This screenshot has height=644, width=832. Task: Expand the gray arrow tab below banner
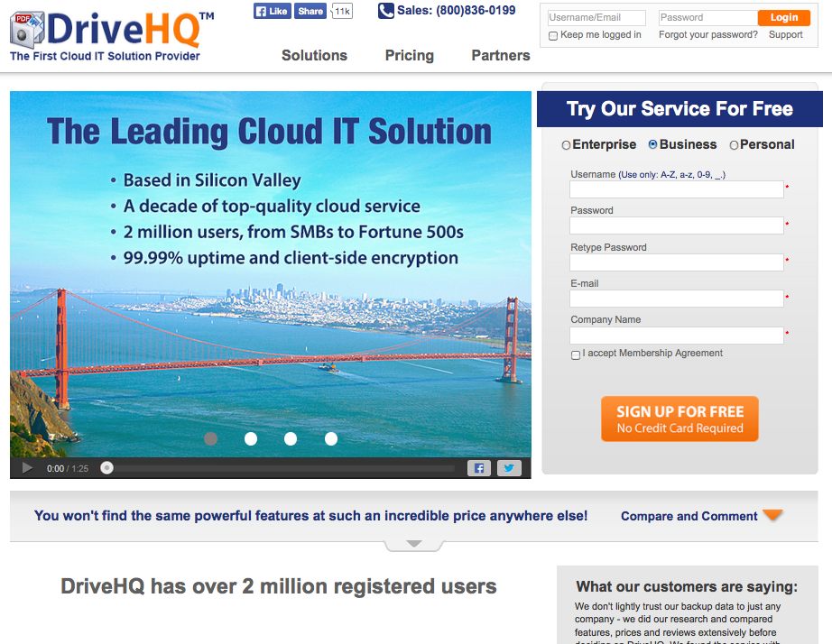pyautogui.click(x=414, y=544)
